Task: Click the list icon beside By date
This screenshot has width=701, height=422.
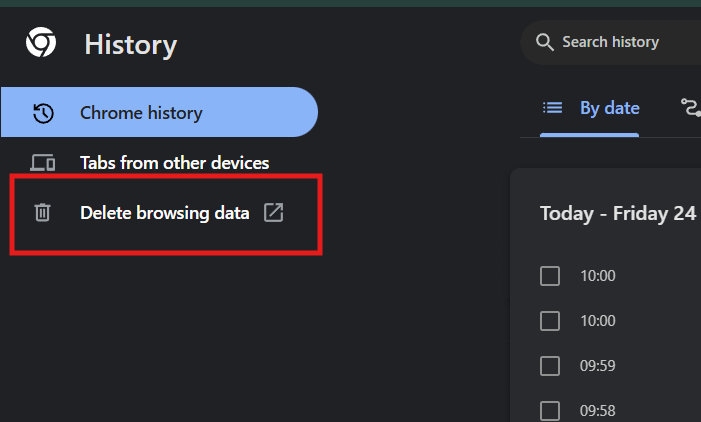Action: click(553, 108)
